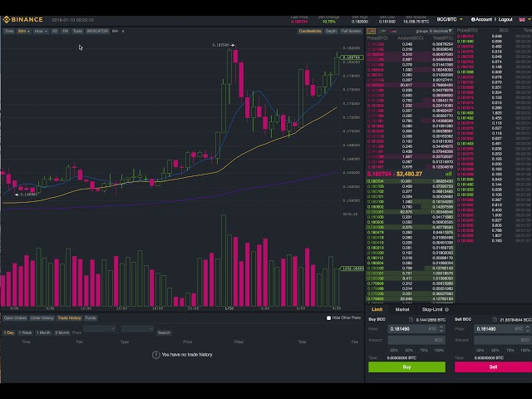Click the green Buy button
532x399 pixels.
[406, 367]
